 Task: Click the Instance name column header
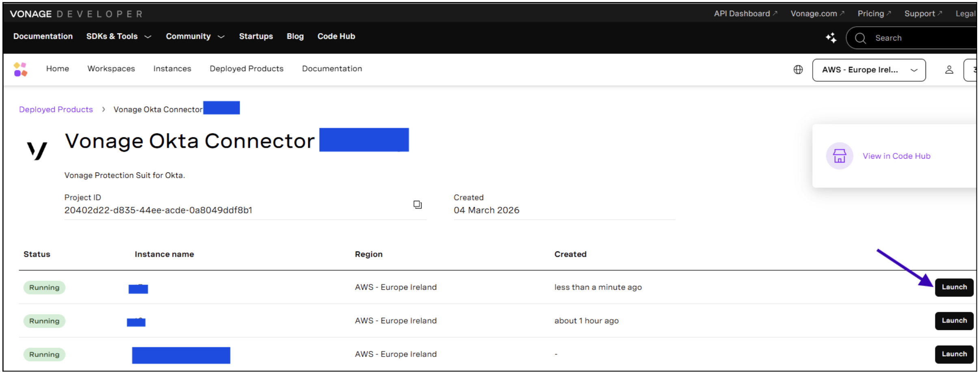164,254
